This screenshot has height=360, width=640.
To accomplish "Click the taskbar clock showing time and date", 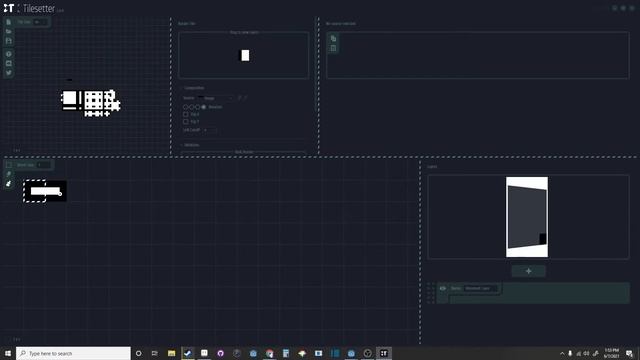I will (x=612, y=353).
